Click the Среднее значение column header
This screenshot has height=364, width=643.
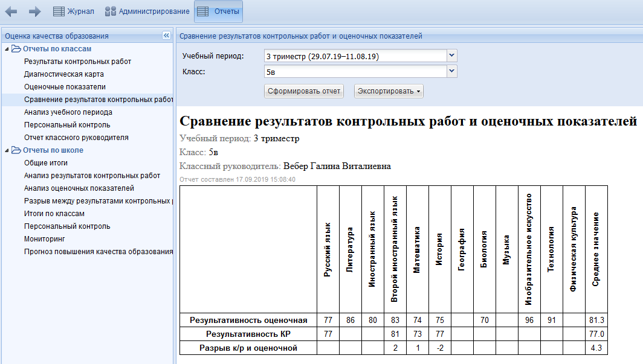coord(596,249)
